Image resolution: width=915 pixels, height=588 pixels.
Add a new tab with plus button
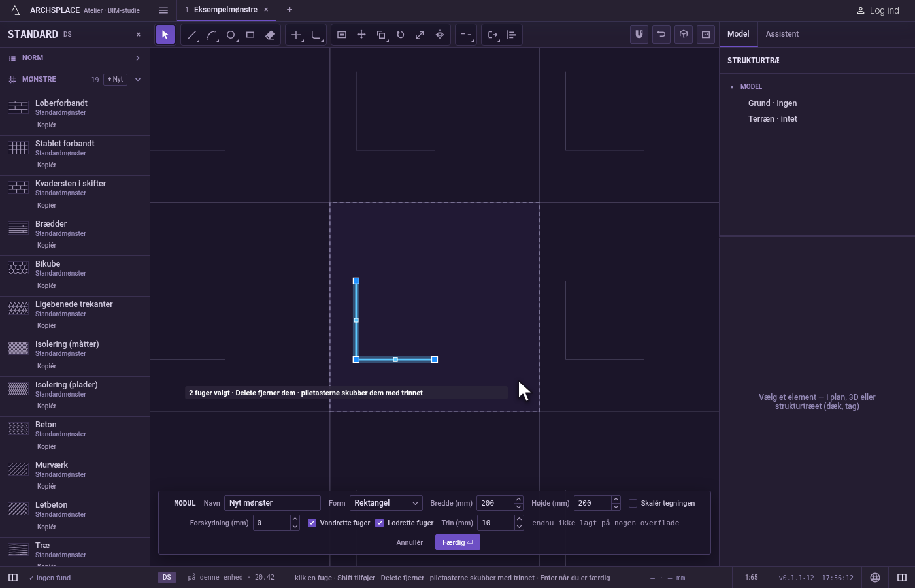coord(290,10)
